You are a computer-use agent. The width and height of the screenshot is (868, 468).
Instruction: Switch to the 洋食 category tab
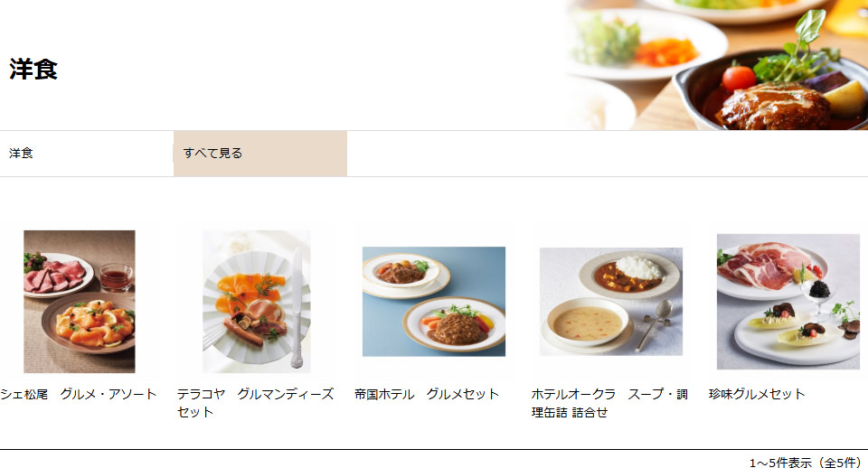(87, 154)
